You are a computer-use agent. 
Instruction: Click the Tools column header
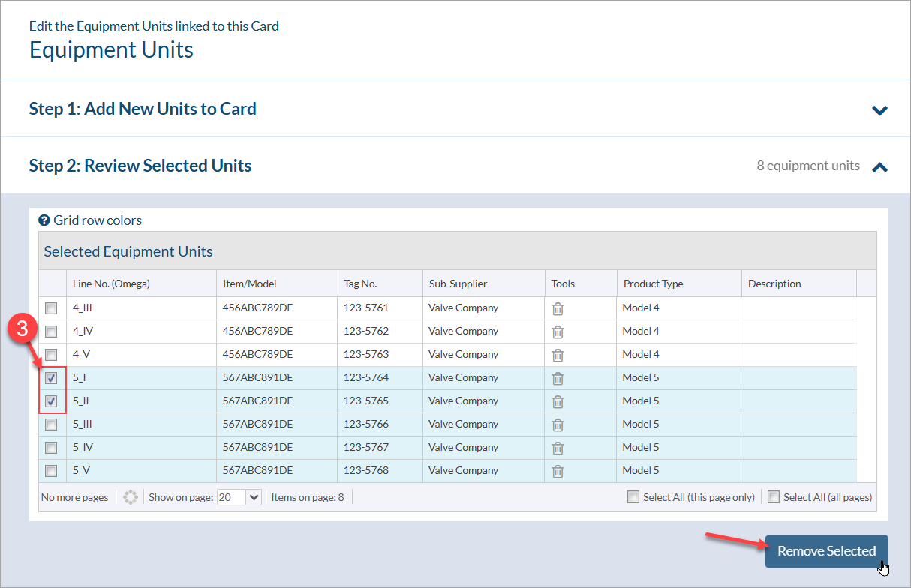[581, 283]
